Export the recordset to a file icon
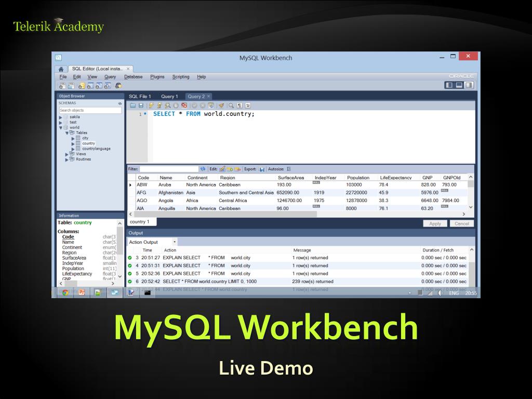The height and width of the screenshot is (399, 532). point(262,169)
